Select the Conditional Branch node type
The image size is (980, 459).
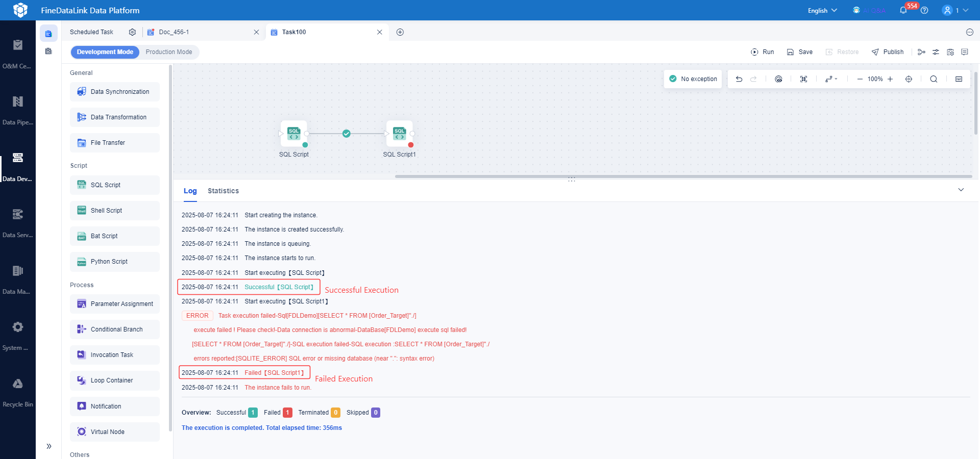point(115,329)
